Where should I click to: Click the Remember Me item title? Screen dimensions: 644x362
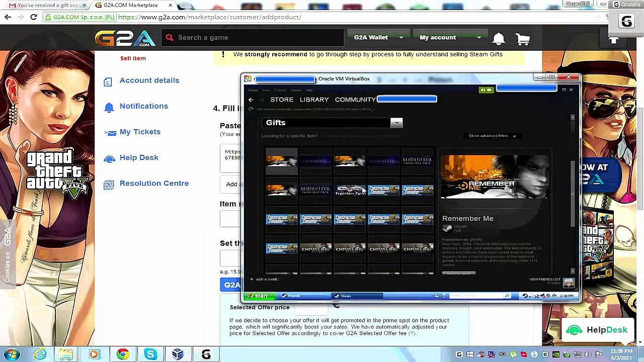467,219
